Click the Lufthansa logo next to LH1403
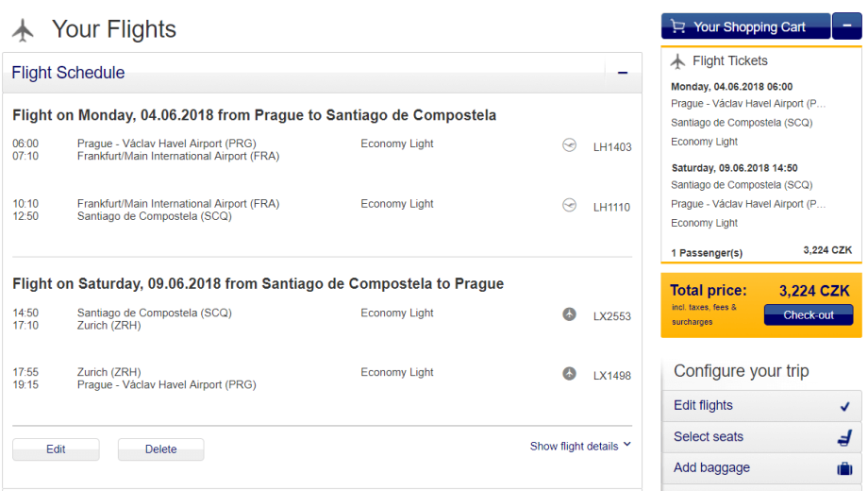This screenshot has width=868, height=491. coord(569,145)
